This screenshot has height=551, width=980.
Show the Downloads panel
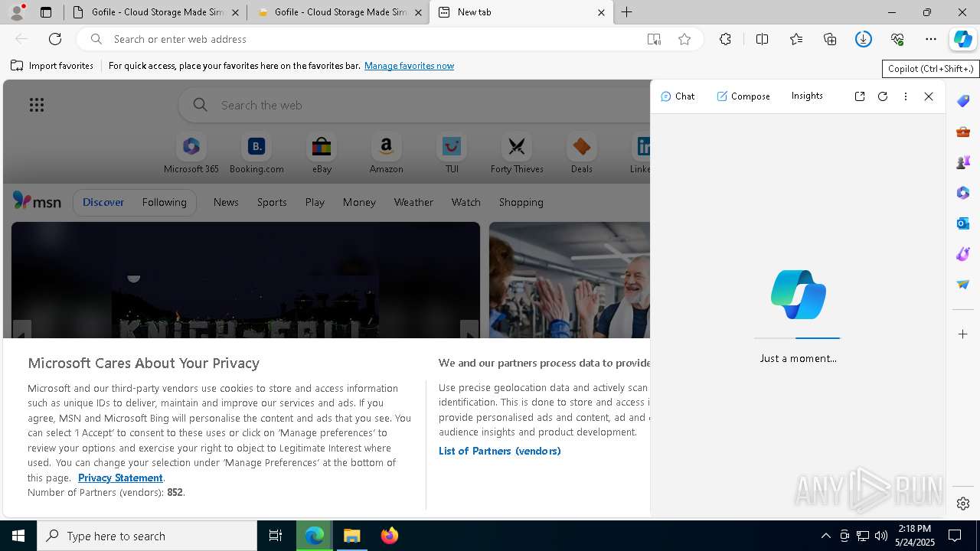864,39
